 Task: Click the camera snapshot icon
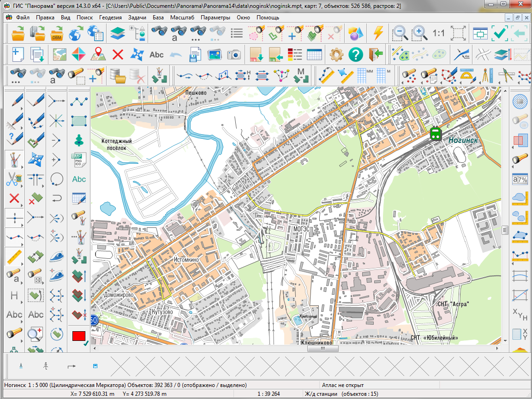[x=234, y=54]
